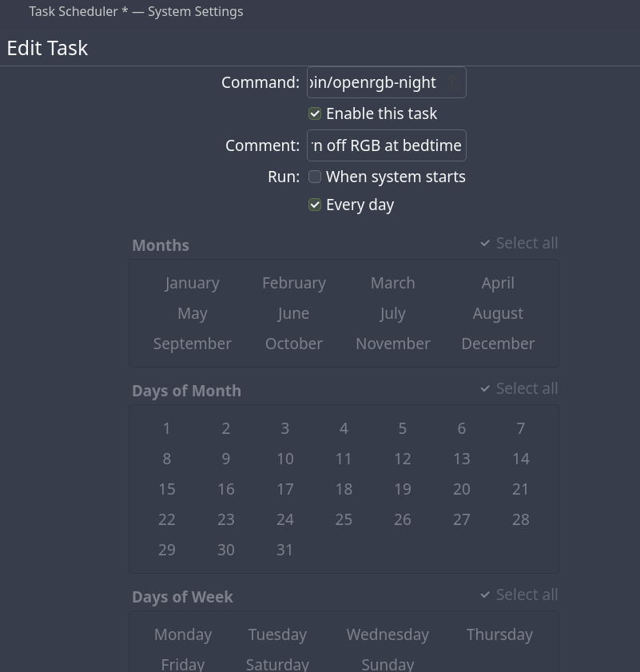Toggle day 25 of the month
Screen dimensions: 640x672
pos(344,519)
